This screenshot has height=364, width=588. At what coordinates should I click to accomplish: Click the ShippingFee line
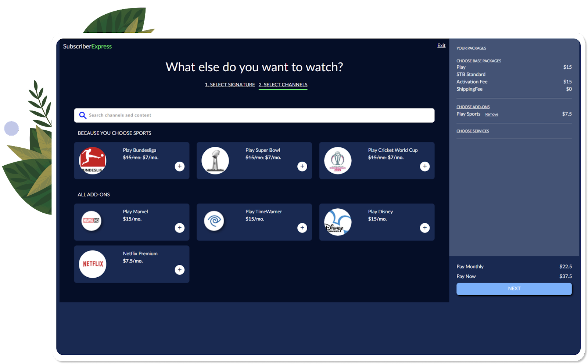(x=469, y=89)
